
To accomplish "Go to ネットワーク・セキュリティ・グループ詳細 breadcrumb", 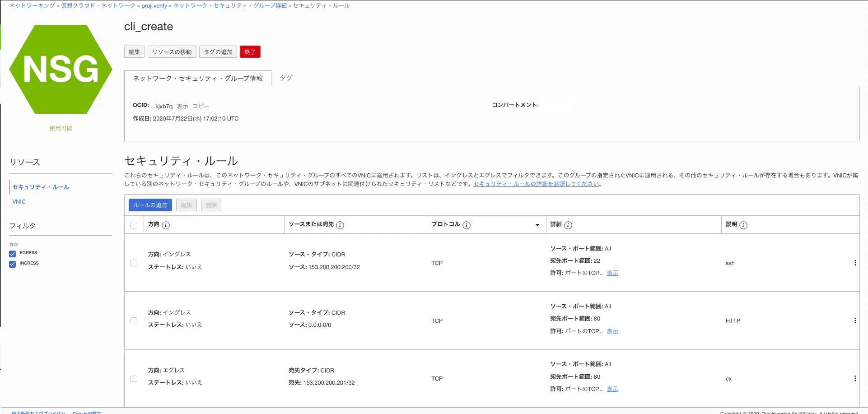I will (230, 5).
